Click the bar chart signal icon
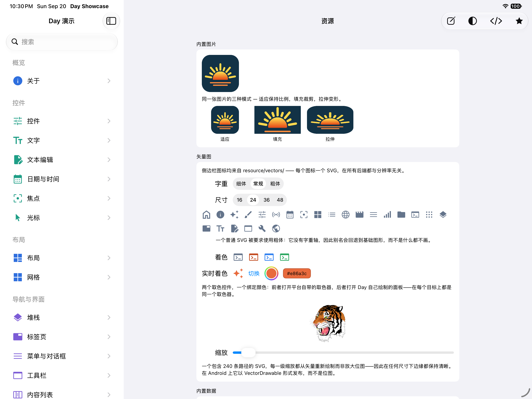532x399 pixels. pyautogui.click(x=387, y=215)
